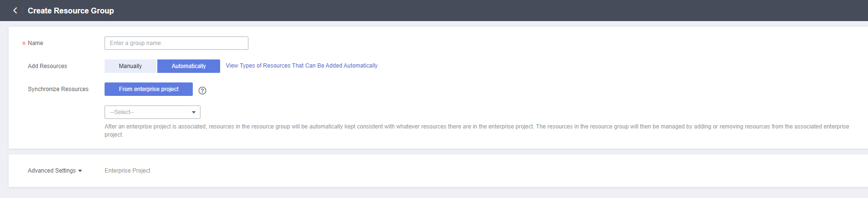Select the Automatically add resources option
This screenshot has height=198, width=868.
pos(188,66)
